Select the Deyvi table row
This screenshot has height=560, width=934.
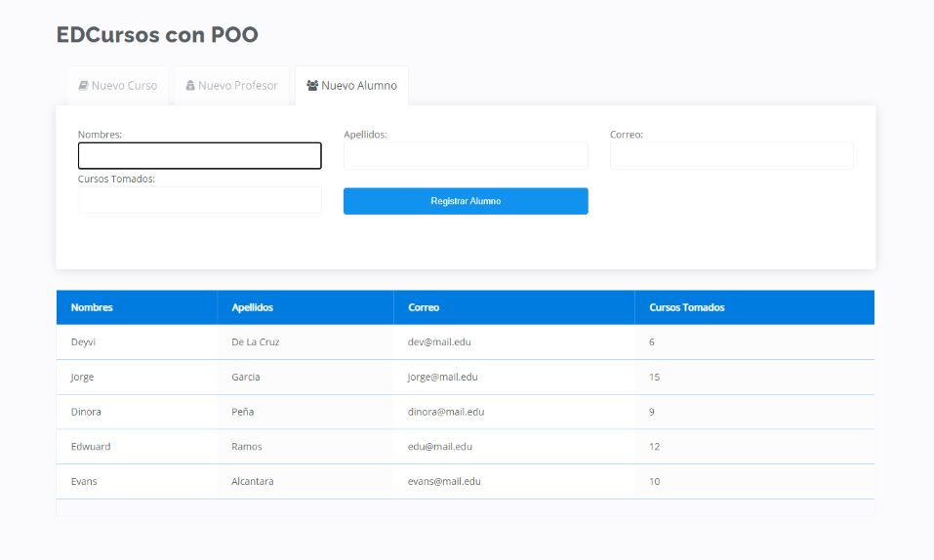coord(466,342)
